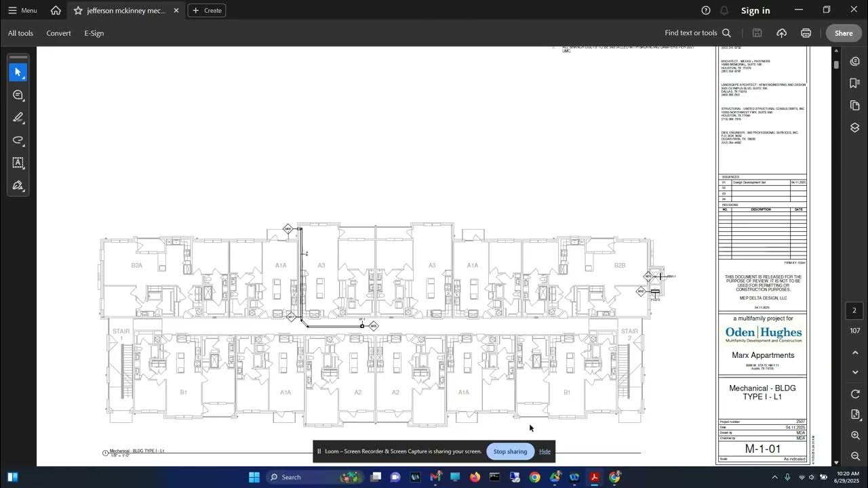868x488 pixels.
Task: Click the Save floppy disk icon
Action: (757, 33)
